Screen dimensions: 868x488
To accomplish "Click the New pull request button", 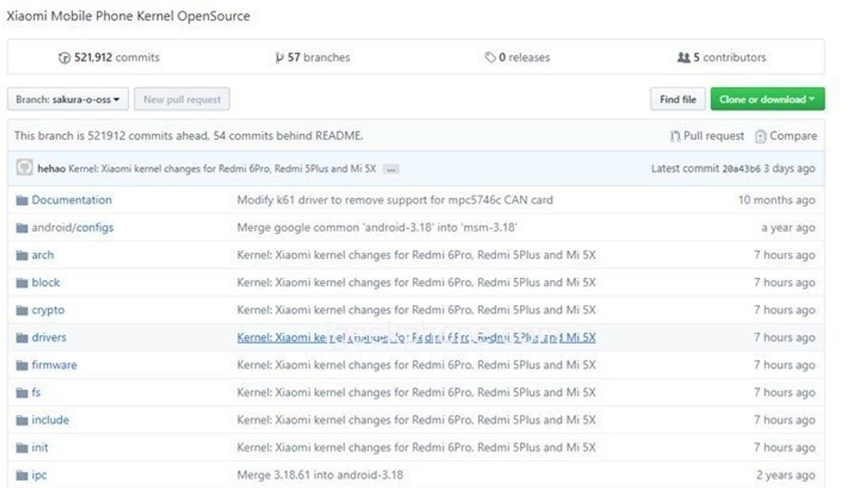I will (182, 99).
